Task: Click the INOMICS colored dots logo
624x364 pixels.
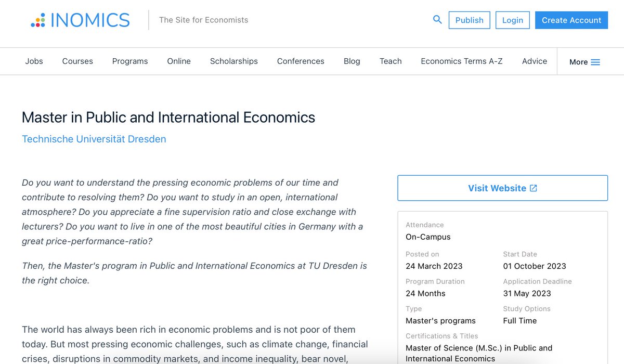Action: (x=38, y=20)
